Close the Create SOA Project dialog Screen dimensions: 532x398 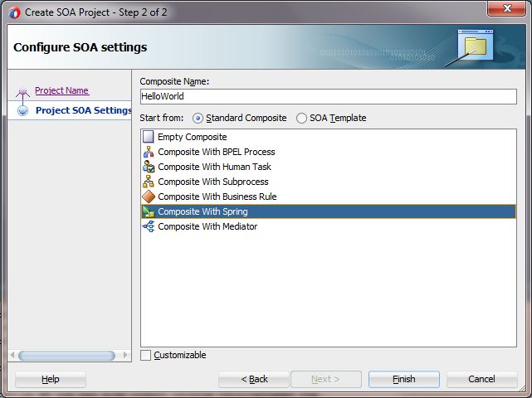[506, 8]
